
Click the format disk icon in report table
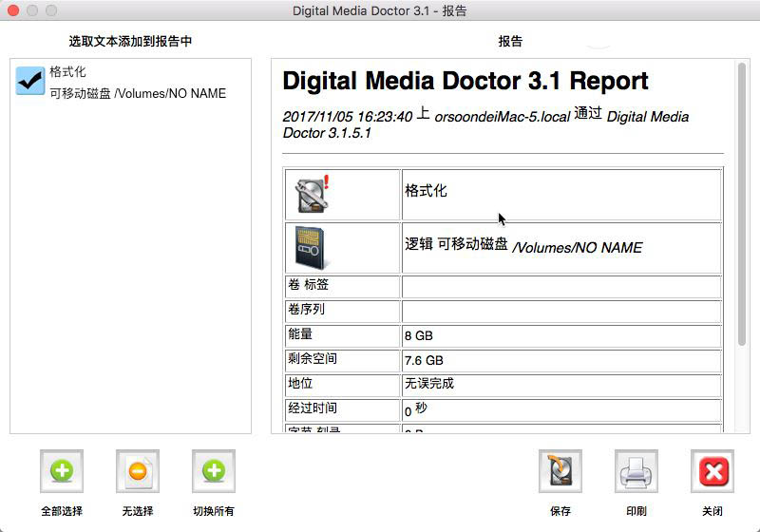click(x=313, y=194)
